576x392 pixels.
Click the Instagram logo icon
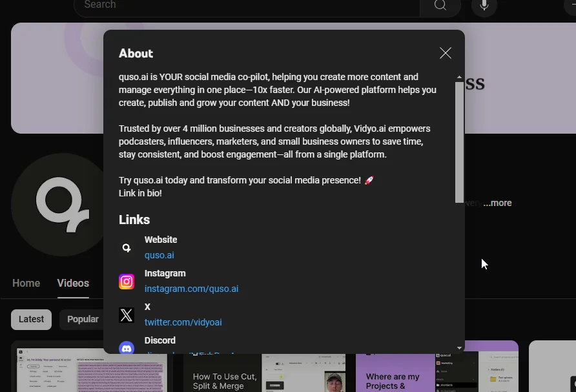(x=127, y=282)
